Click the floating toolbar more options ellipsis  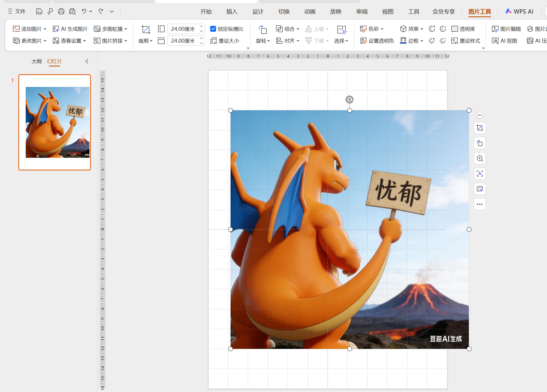[480, 204]
